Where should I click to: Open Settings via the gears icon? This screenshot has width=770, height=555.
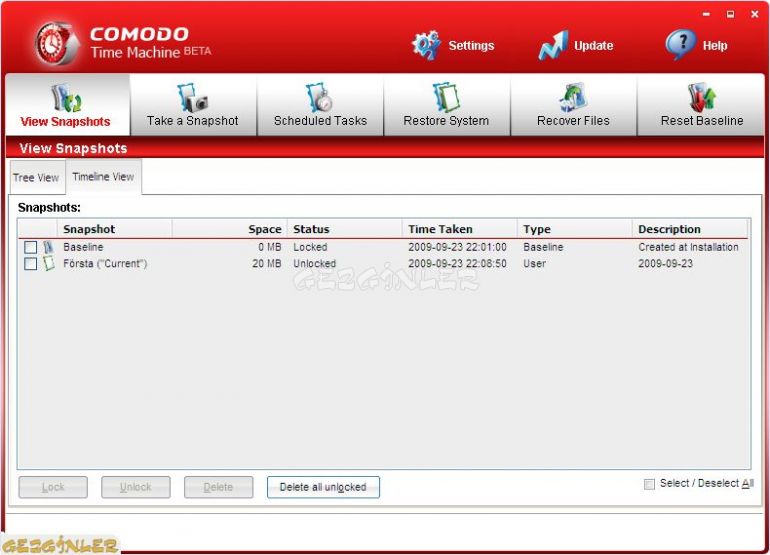coord(426,45)
